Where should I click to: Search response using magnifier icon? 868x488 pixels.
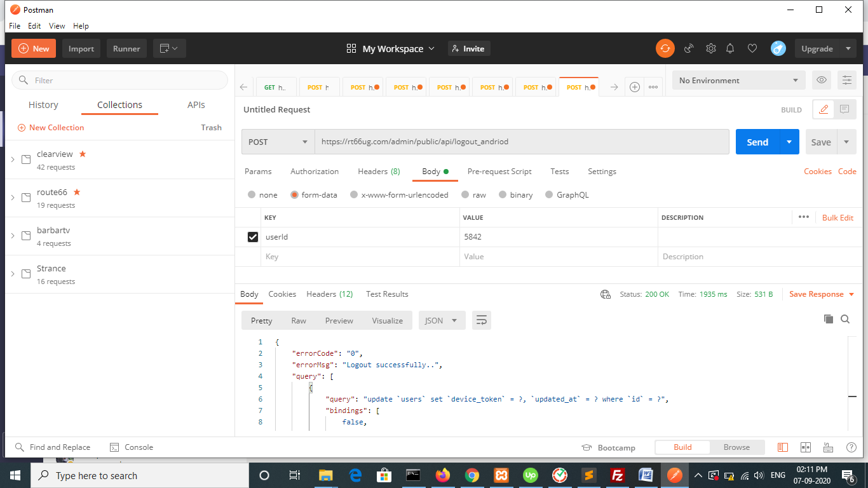point(845,319)
